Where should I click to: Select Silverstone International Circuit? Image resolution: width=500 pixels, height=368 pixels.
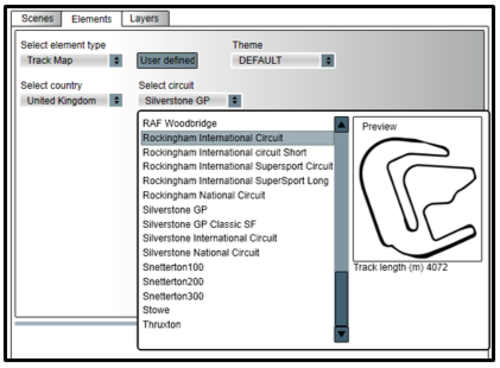[237, 238]
